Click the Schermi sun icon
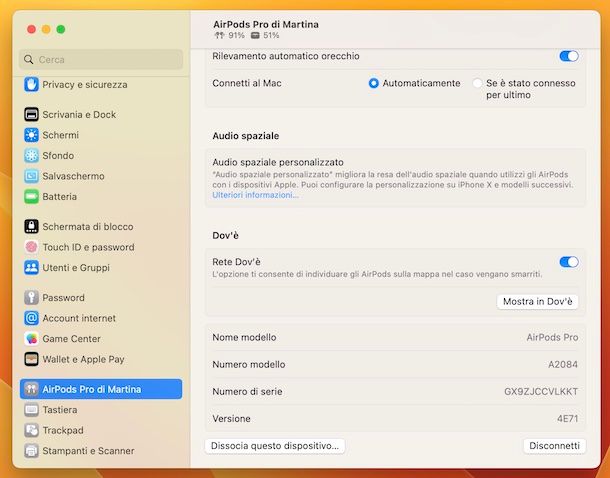The height and width of the screenshot is (478, 610). click(x=31, y=135)
